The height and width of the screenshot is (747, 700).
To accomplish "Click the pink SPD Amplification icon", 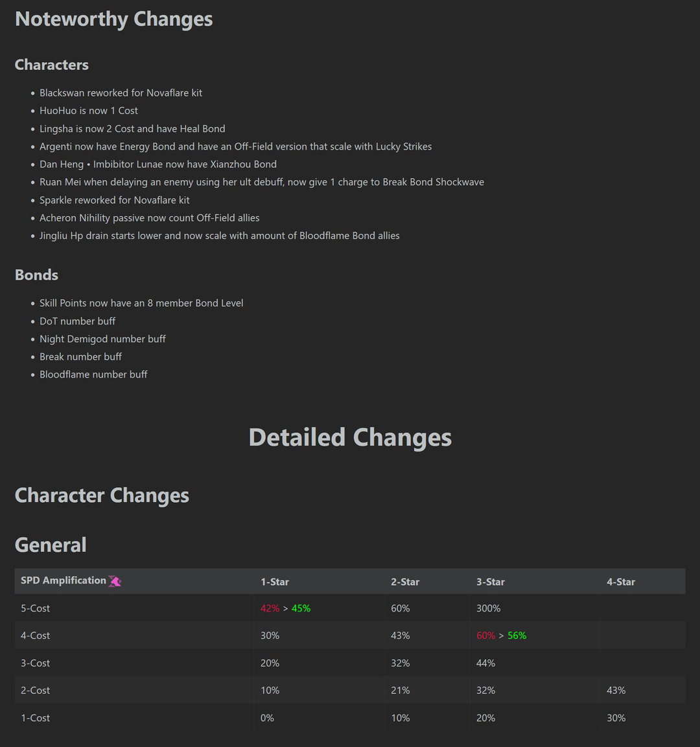I will tap(115, 581).
